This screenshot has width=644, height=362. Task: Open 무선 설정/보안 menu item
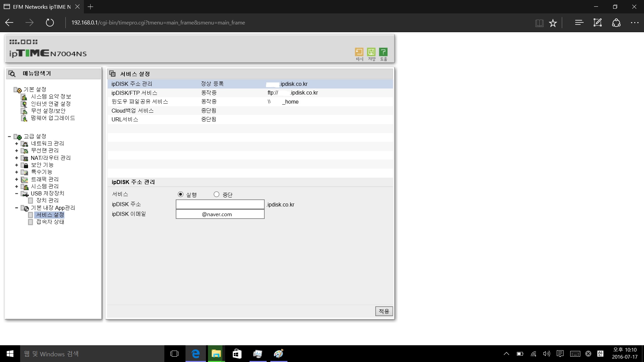[48, 111]
